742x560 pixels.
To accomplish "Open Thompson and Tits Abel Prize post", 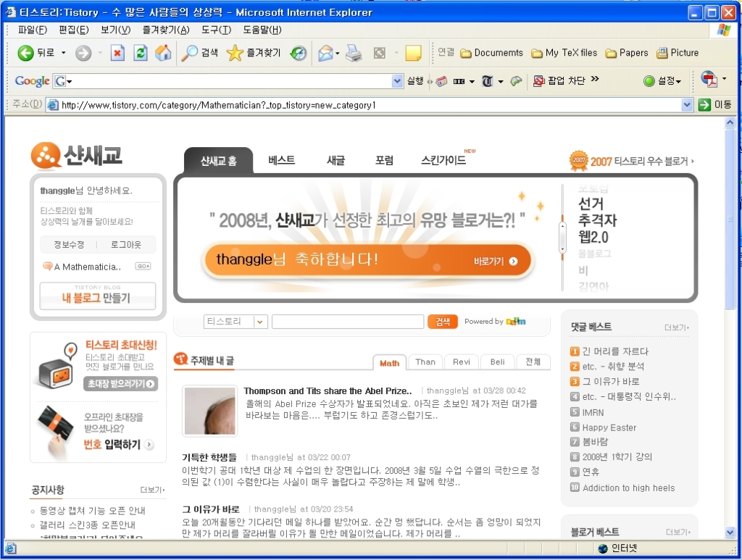I will point(328,390).
